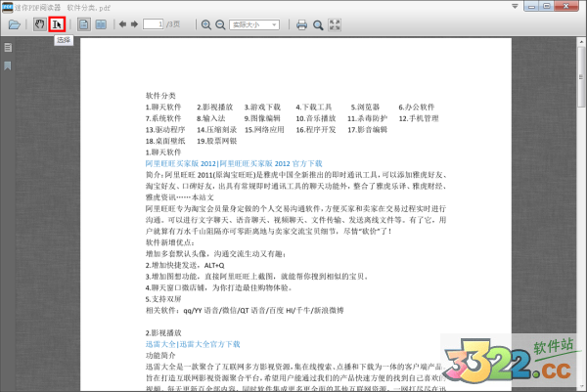Viewport: 587px width, 392px height.
Task: Minimize the PDF reader window
Action: (531, 6)
